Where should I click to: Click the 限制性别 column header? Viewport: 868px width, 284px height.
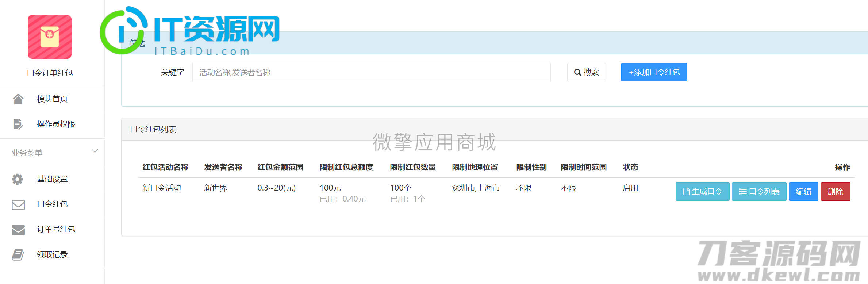[531, 167]
